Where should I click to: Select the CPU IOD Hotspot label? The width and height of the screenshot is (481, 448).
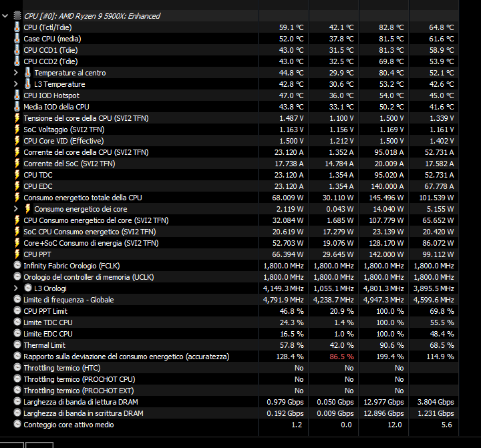click(x=51, y=95)
